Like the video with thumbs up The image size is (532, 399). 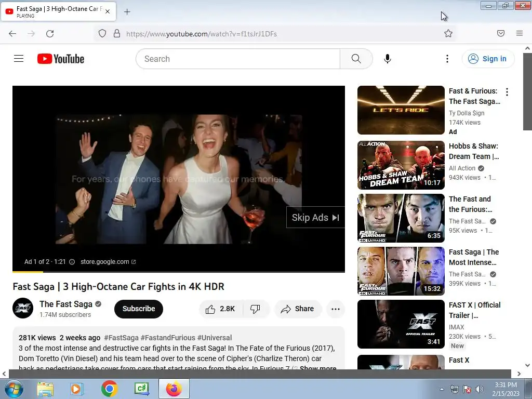[220, 309]
